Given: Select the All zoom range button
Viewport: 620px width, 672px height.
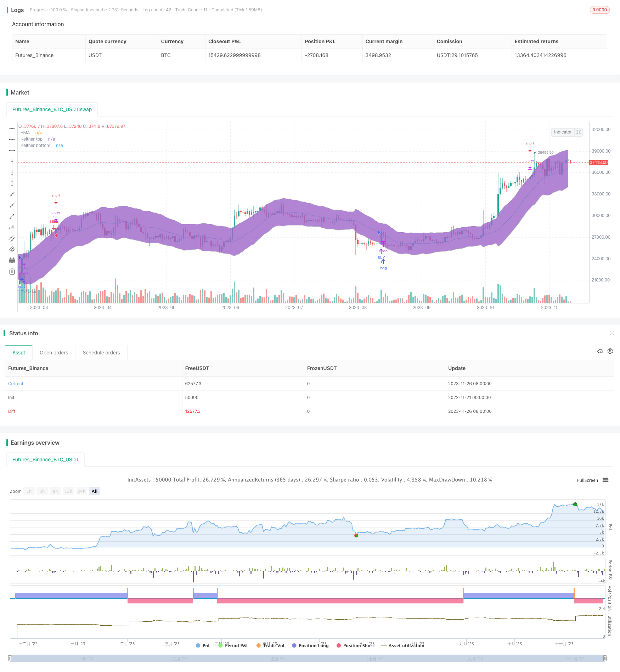Looking at the screenshot, I should click(95, 491).
